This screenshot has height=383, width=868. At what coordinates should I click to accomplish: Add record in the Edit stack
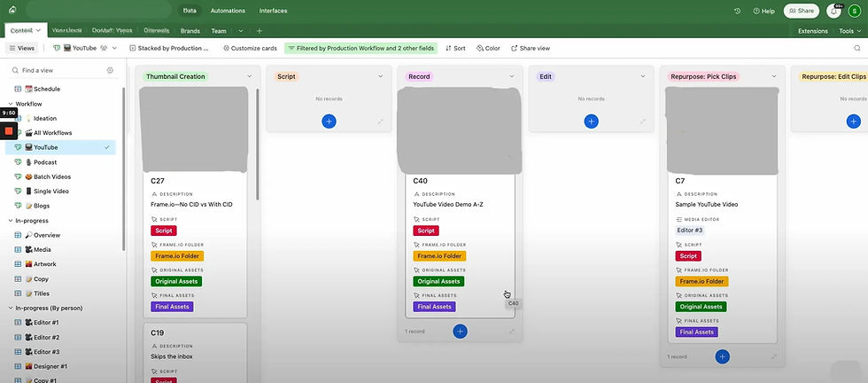[592, 121]
